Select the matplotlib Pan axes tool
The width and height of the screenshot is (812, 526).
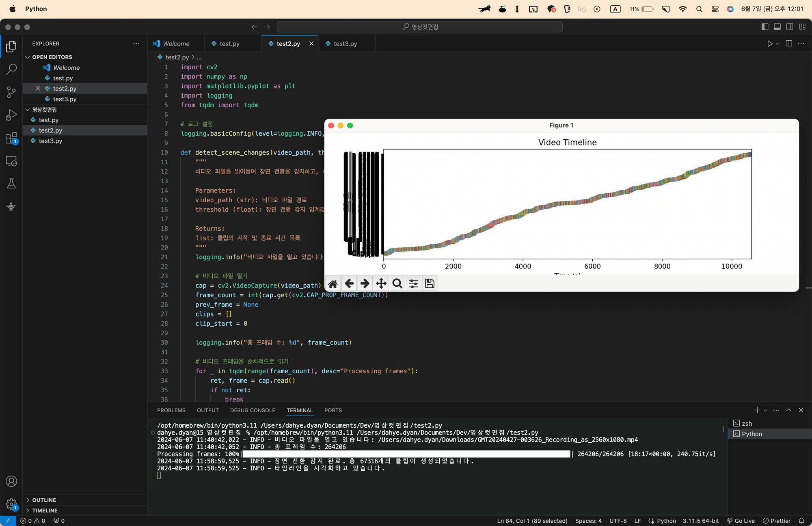point(381,284)
